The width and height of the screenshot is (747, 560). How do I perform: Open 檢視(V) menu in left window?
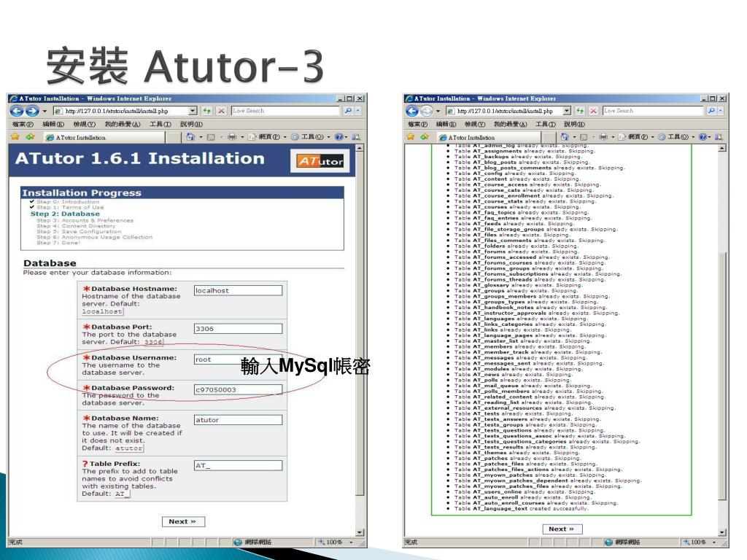click(x=85, y=124)
